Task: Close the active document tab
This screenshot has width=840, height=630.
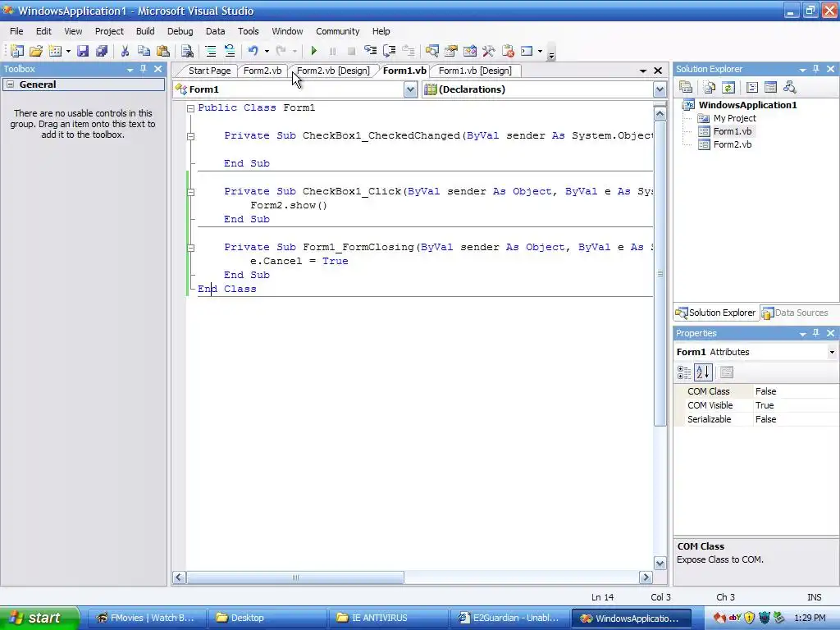Action: [659, 71]
